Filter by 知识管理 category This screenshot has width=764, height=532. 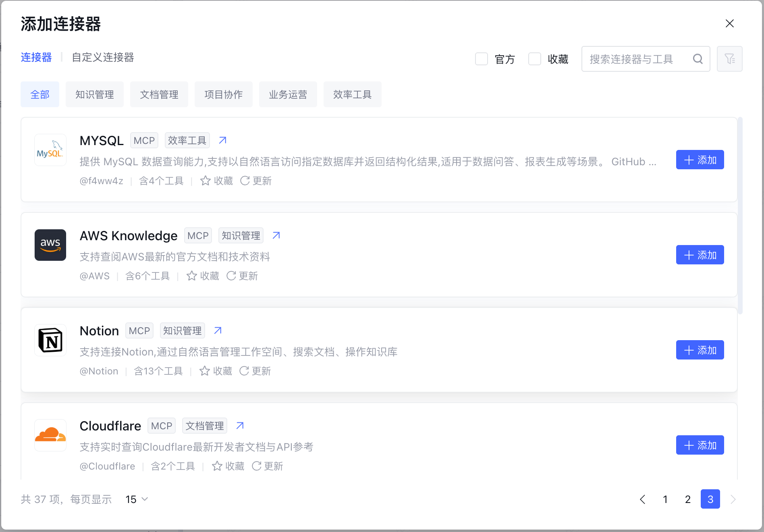pos(95,94)
